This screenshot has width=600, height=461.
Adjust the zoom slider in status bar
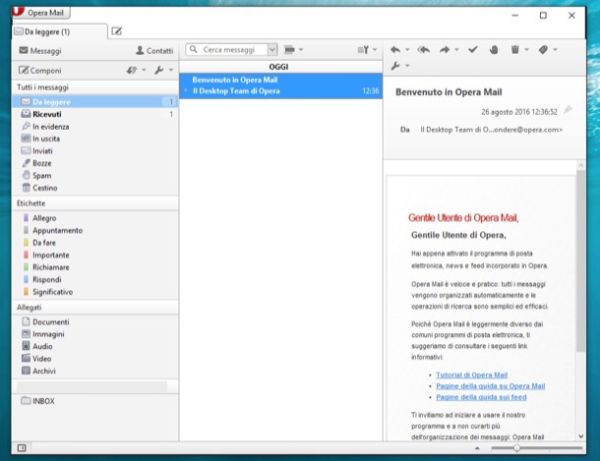pyautogui.click(x=516, y=448)
